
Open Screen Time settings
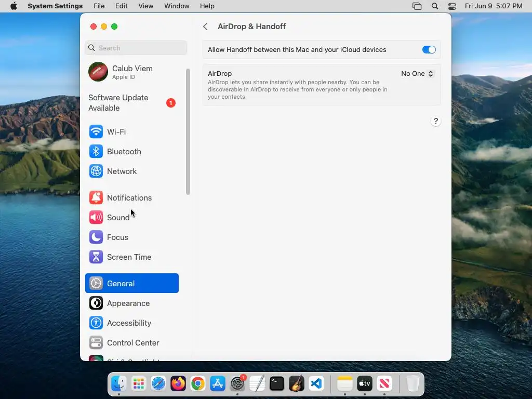pos(131,257)
